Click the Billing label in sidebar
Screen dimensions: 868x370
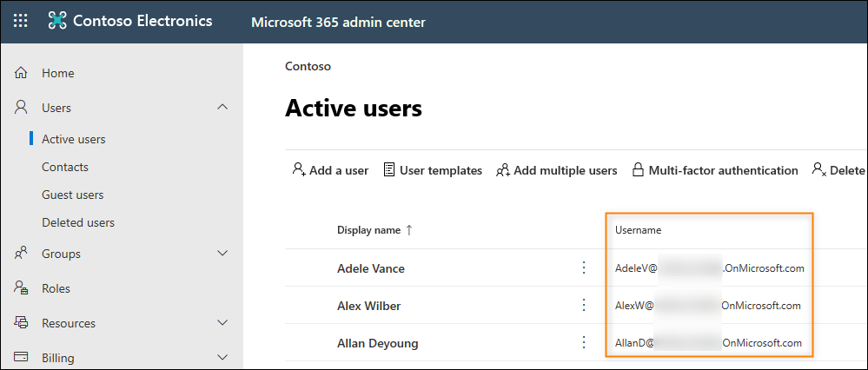[58, 358]
